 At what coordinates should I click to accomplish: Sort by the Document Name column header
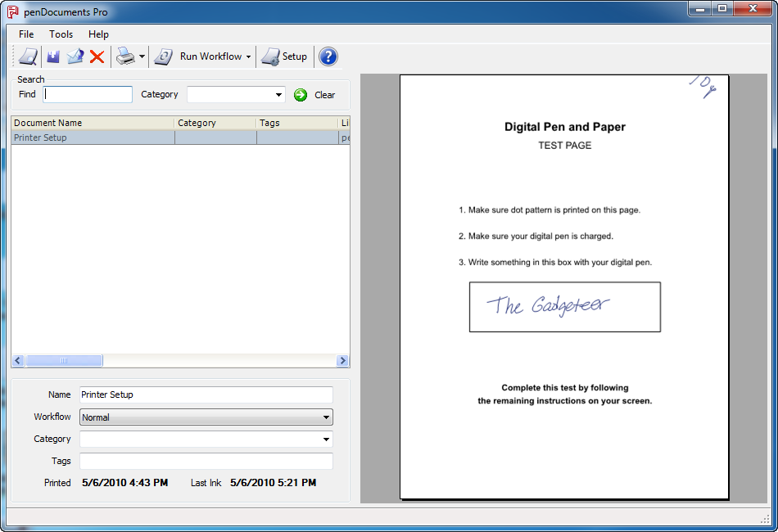(x=90, y=122)
